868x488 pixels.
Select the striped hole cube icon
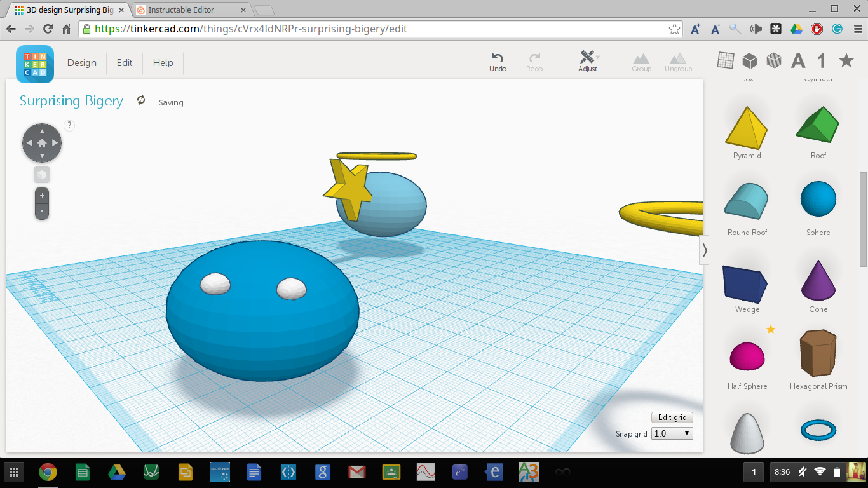(x=774, y=60)
